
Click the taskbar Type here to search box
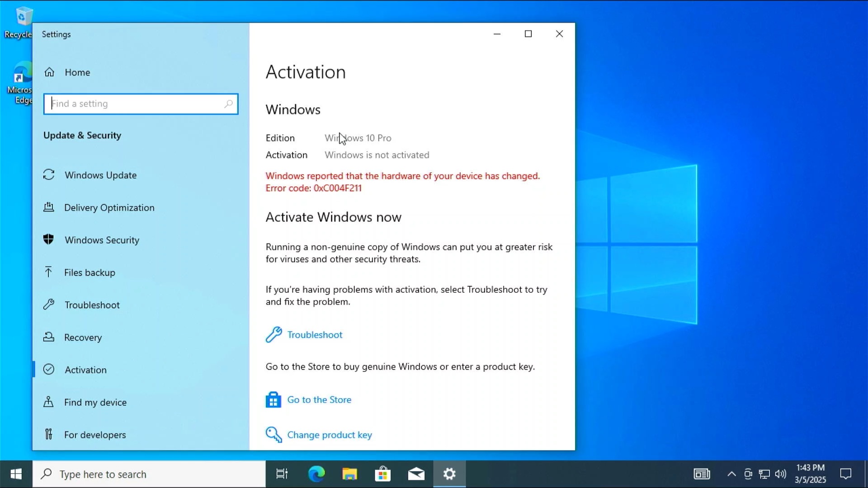click(x=149, y=474)
